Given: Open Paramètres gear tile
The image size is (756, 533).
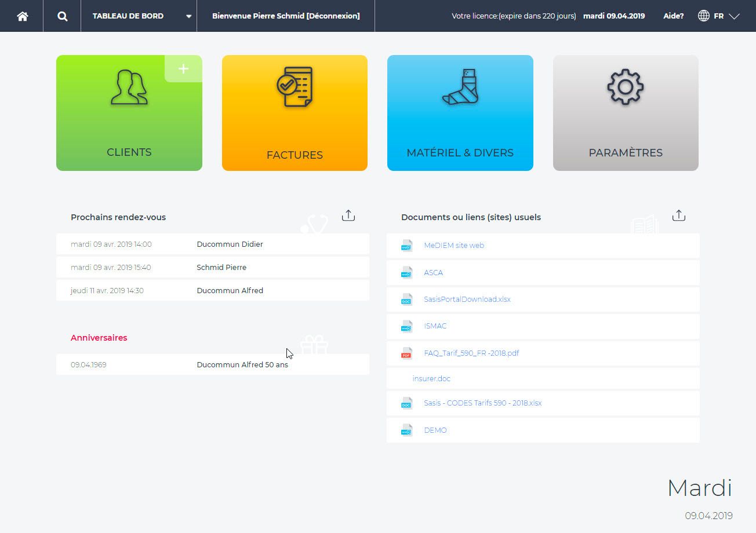Looking at the screenshot, I should (625, 113).
